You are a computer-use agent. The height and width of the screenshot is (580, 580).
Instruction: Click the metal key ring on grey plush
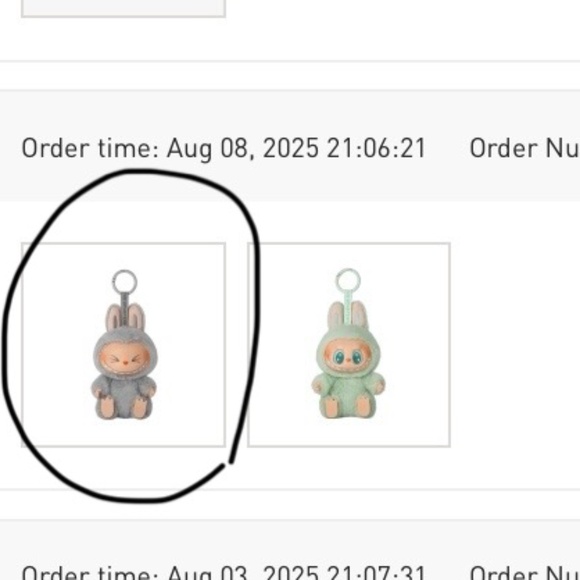tap(125, 282)
